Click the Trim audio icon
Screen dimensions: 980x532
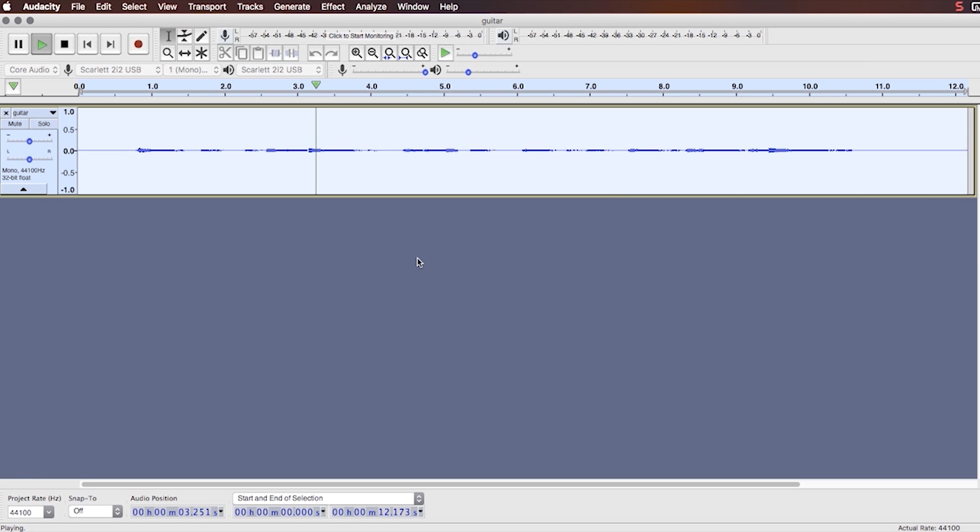(275, 53)
